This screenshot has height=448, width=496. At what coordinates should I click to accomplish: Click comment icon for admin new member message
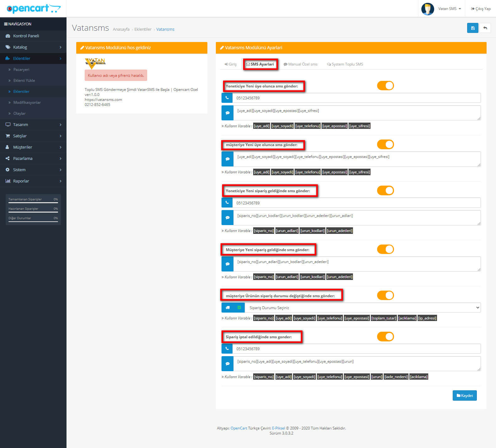(x=227, y=113)
